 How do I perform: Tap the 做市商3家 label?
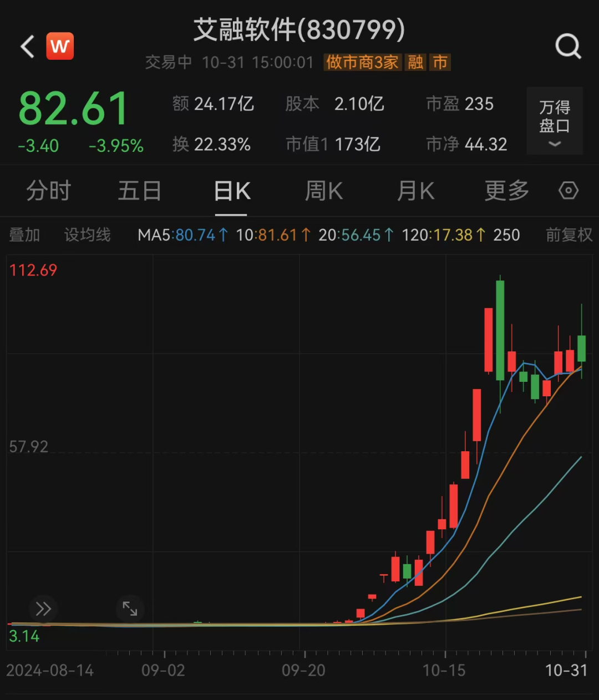pos(362,62)
